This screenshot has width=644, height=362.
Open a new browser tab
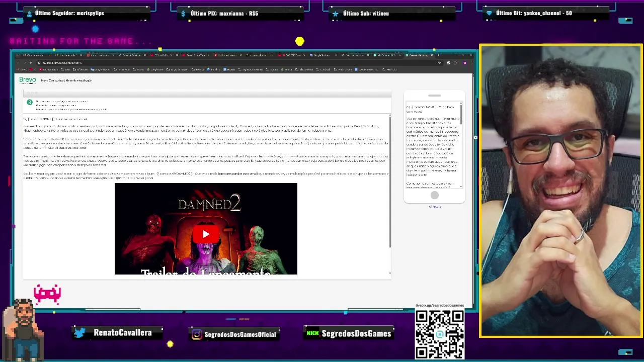coord(438,55)
